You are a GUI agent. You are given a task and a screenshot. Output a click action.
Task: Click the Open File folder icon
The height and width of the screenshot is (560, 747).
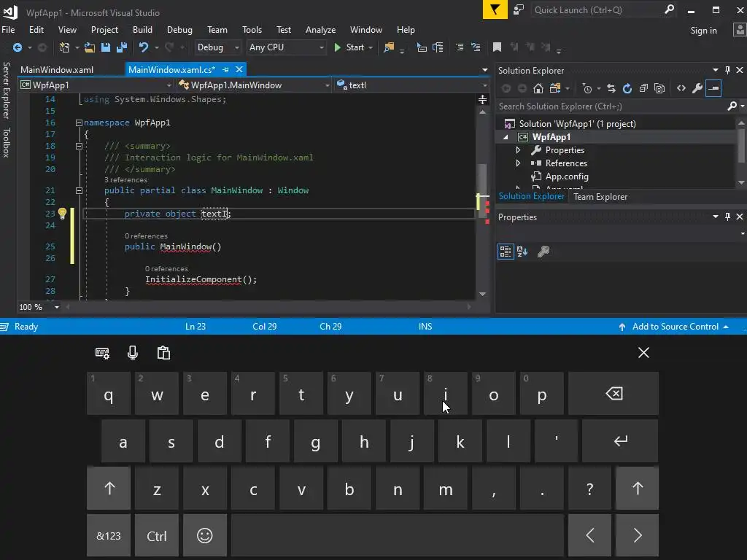[90, 47]
